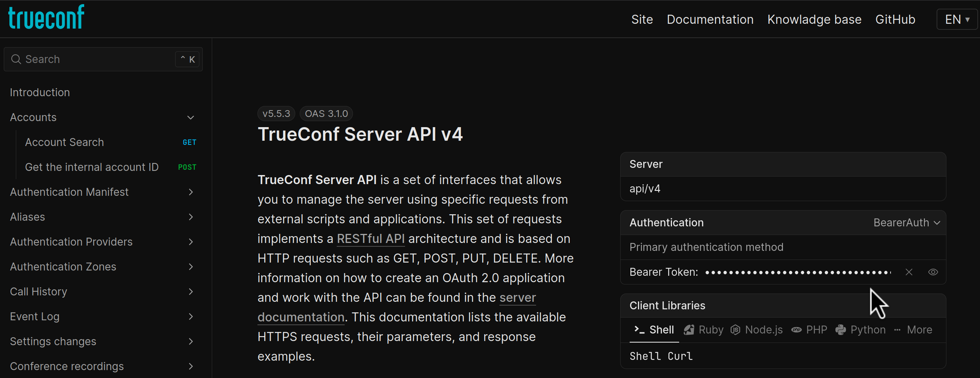Reveal the Bearer Token with the eye icon
980x378 pixels.
pyautogui.click(x=933, y=272)
